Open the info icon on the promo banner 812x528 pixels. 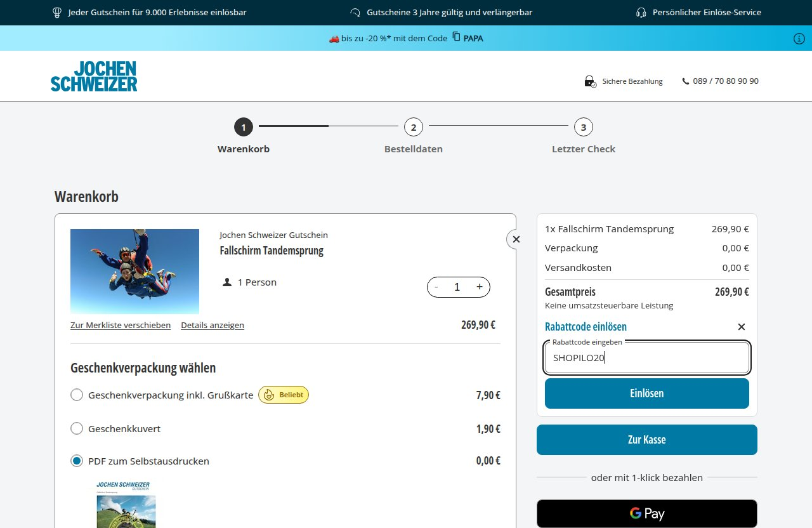(x=799, y=39)
